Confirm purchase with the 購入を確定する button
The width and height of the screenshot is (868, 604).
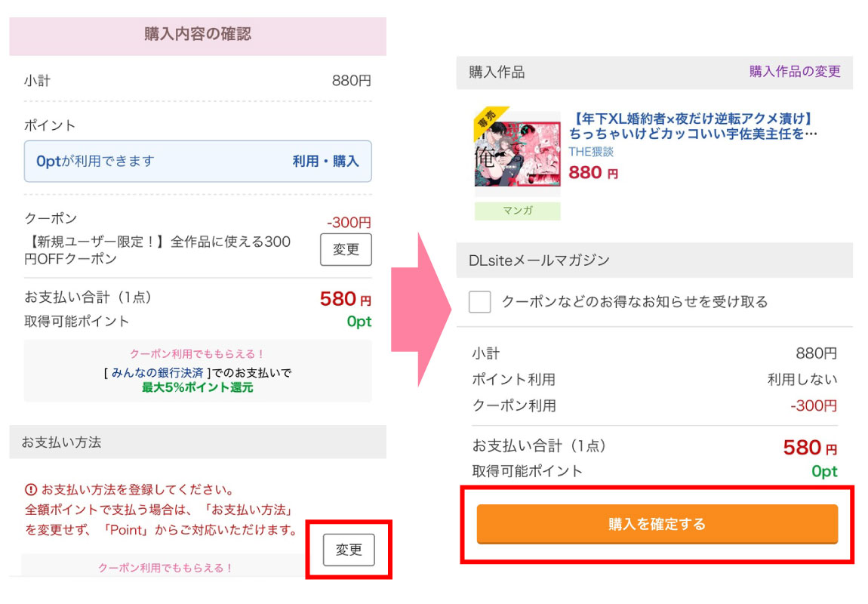(657, 524)
